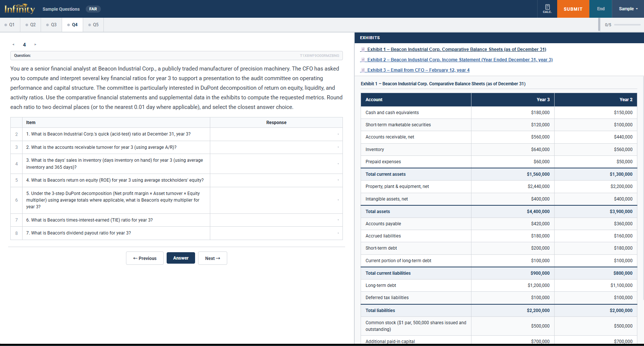This screenshot has width=644, height=346.
Task: Click the Long-term debt row label
Action: 381,285
